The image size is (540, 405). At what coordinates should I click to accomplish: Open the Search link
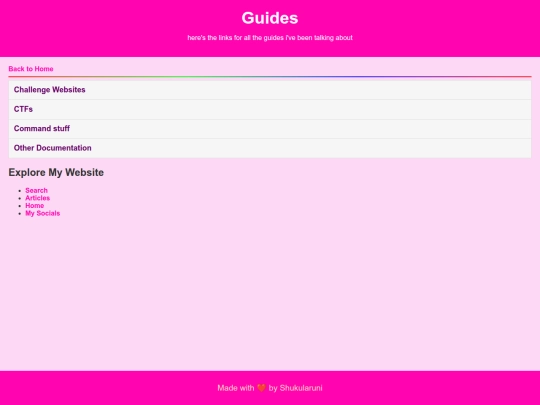[x=37, y=190]
